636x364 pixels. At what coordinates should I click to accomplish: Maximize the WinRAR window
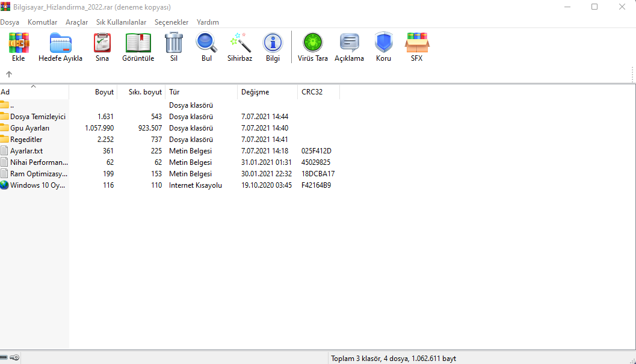594,7
